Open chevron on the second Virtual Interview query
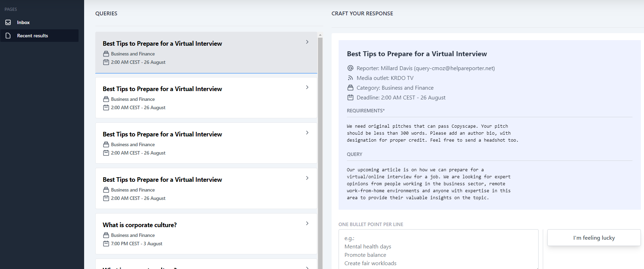 pyautogui.click(x=307, y=87)
